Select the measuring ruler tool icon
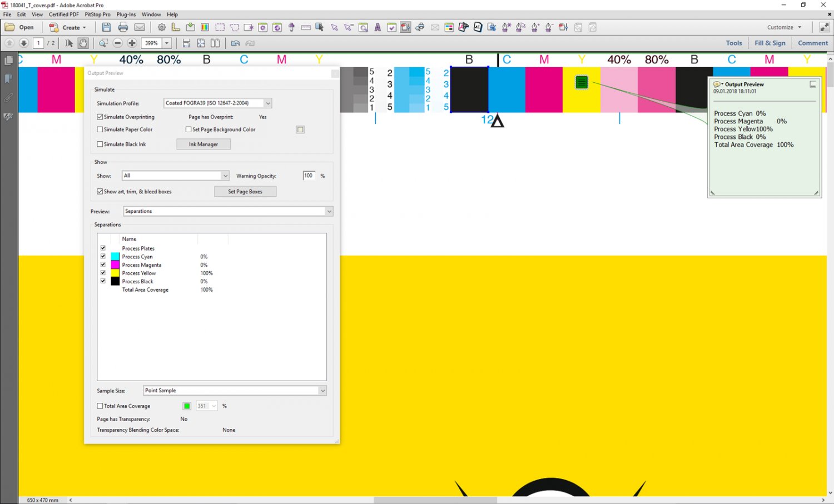The width and height of the screenshot is (834, 504). [x=306, y=27]
